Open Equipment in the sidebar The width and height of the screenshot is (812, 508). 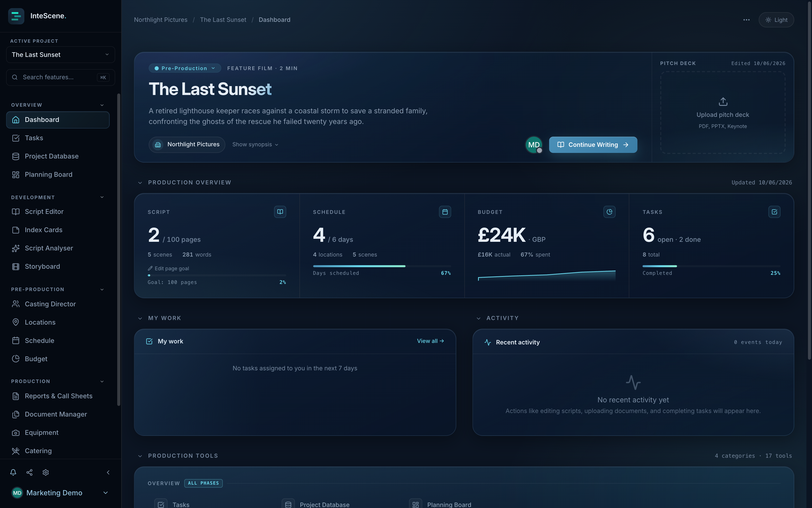pos(58,433)
